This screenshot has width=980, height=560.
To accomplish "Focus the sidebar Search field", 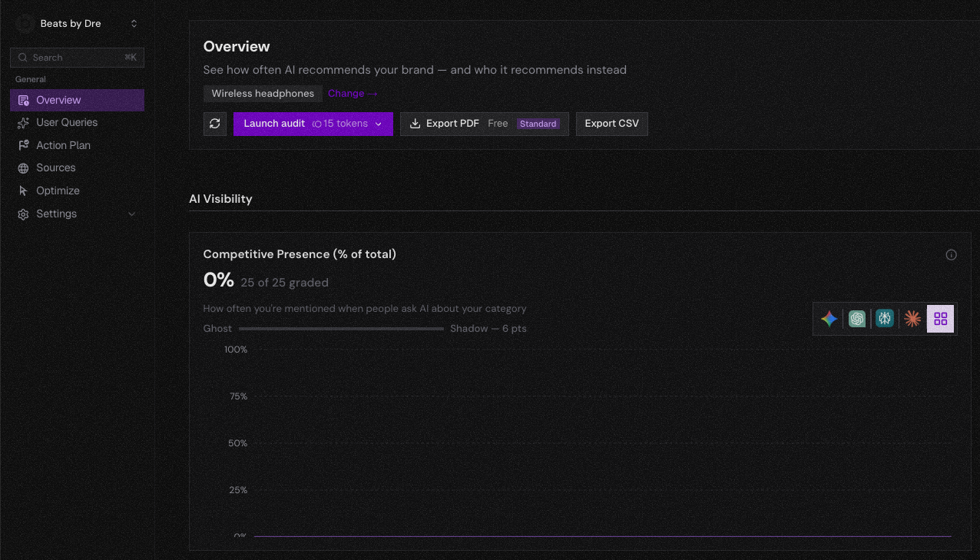I will point(77,58).
